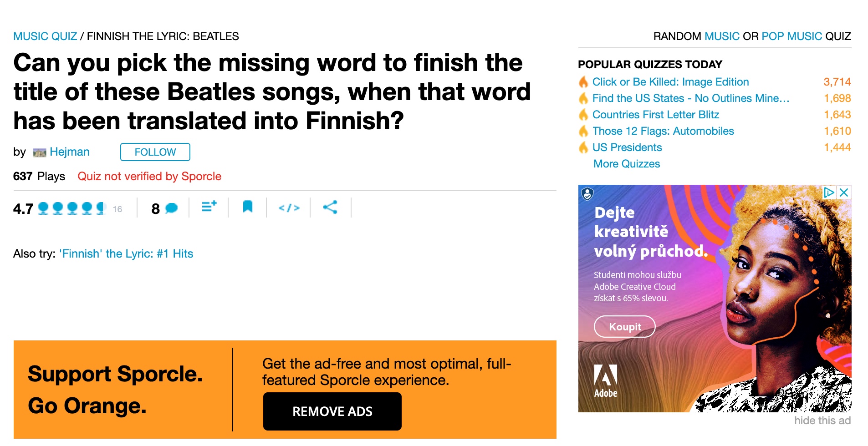Go to MUSIC QUIZ breadcrumb category
Image resolution: width=868 pixels, height=446 pixels.
pyautogui.click(x=45, y=36)
